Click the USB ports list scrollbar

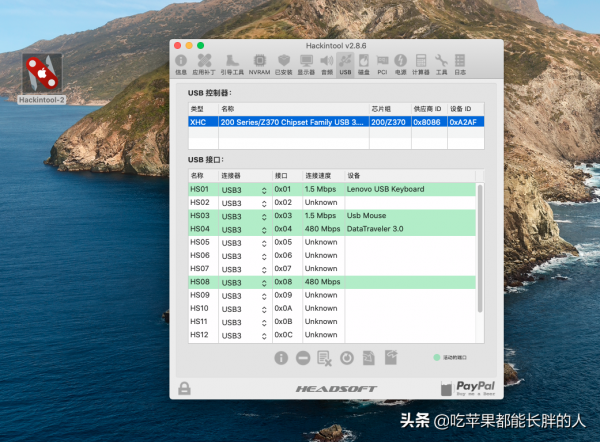coord(480,249)
